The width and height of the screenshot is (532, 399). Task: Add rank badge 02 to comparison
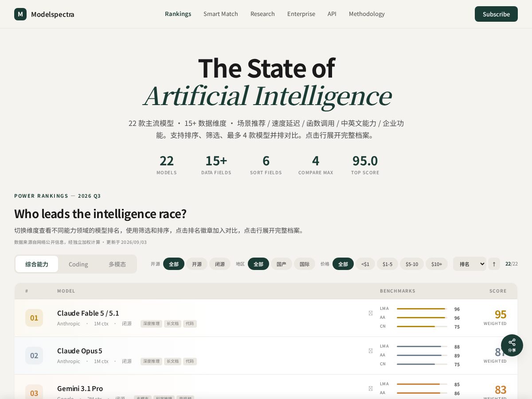pos(34,356)
